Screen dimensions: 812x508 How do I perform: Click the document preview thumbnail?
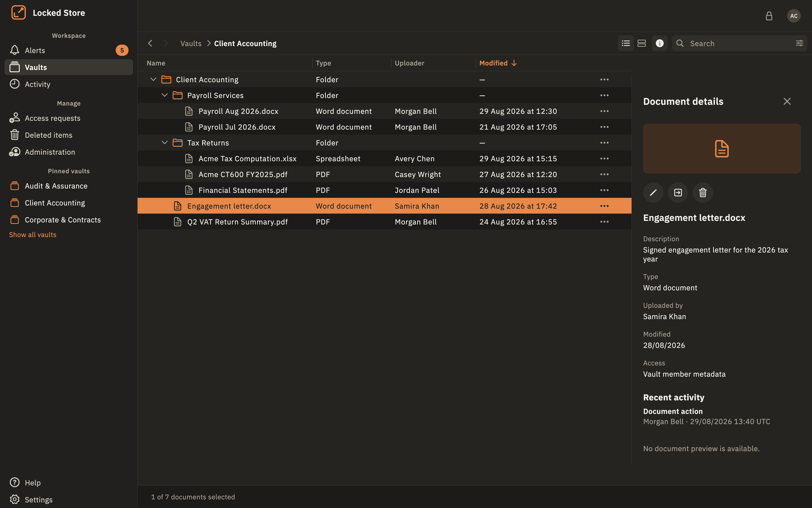(722, 148)
